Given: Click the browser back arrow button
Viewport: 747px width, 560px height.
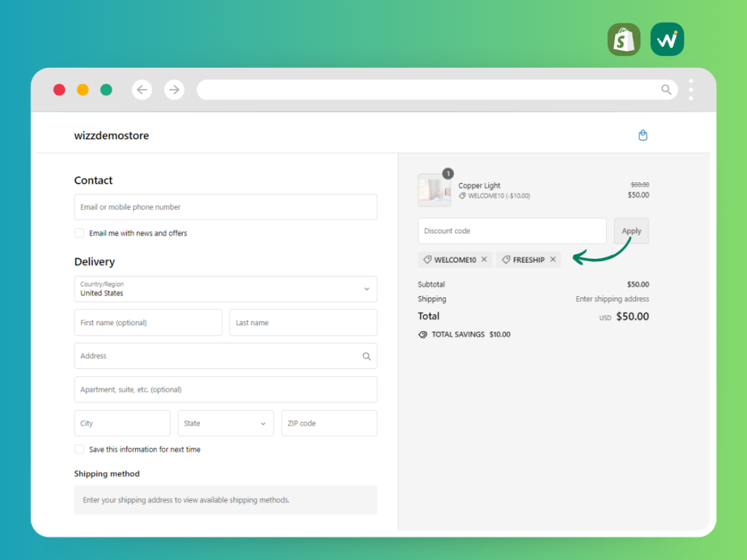Looking at the screenshot, I should pos(142,90).
